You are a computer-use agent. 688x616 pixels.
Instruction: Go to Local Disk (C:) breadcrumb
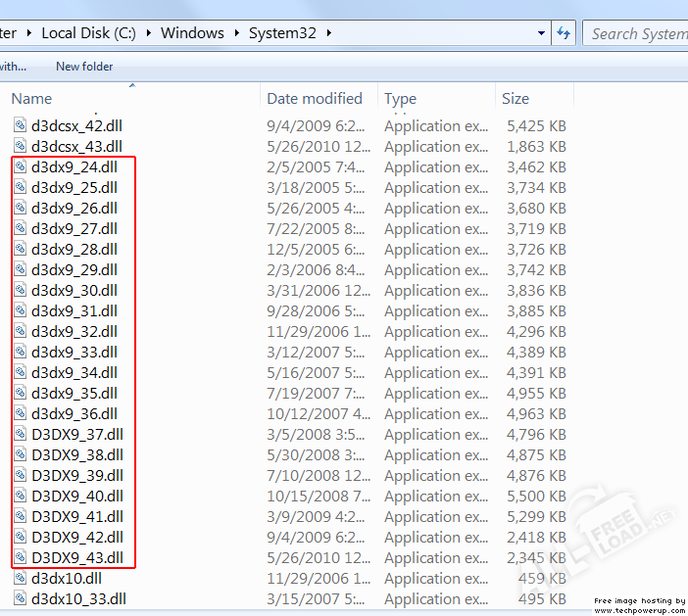tap(88, 33)
